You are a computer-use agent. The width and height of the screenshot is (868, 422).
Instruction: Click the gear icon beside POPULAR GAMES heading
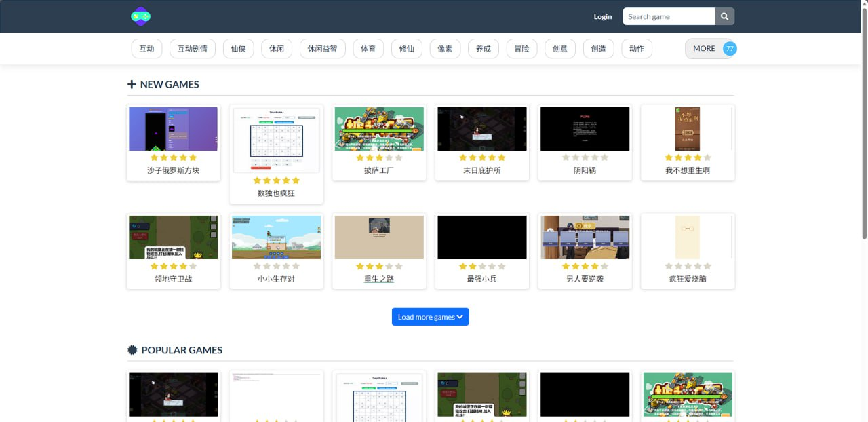click(132, 350)
